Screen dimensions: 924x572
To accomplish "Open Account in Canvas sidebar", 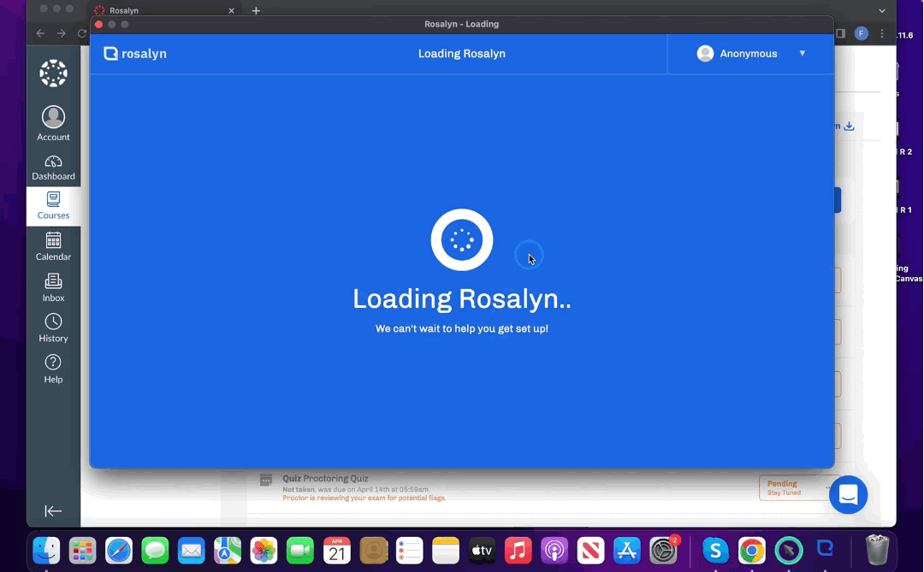I will pos(53,124).
